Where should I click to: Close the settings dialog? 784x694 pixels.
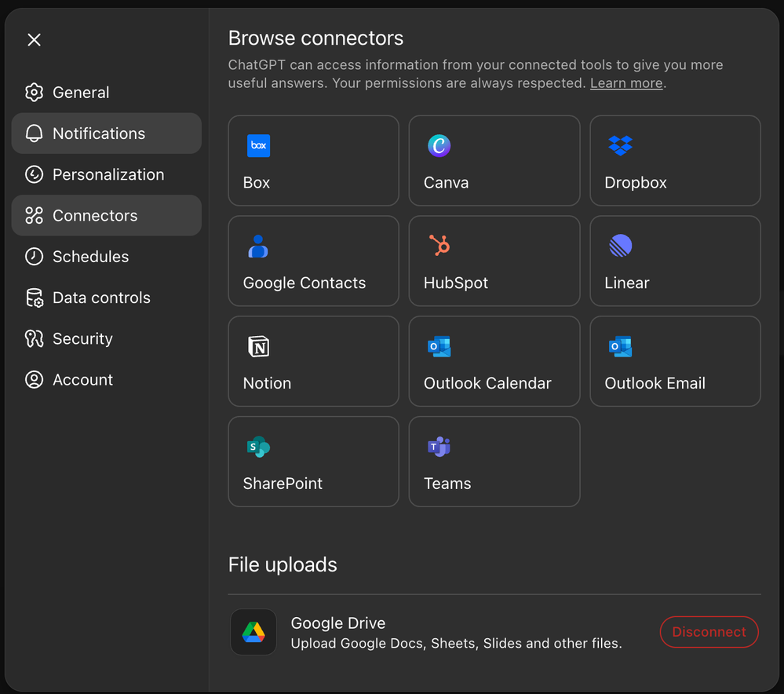tap(34, 40)
